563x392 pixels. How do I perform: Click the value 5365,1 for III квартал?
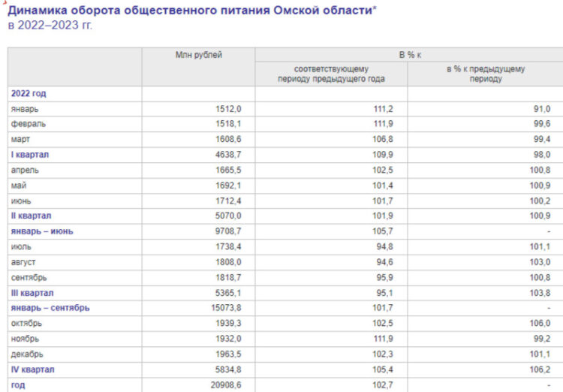click(x=228, y=293)
